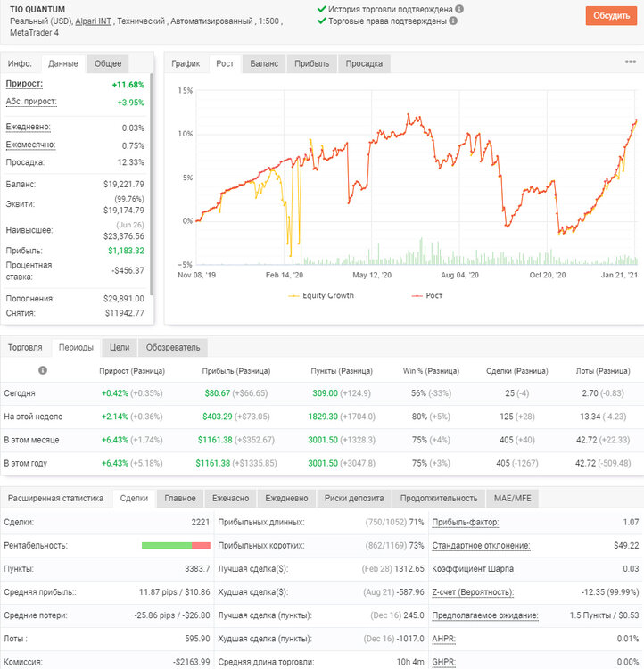This screenshot has height=669, width=644.
Task: Open the Обозреватель tab
Action: [173, 347]
